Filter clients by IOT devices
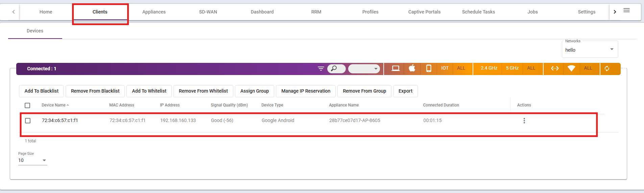The image size is (644, 193). 445,68
